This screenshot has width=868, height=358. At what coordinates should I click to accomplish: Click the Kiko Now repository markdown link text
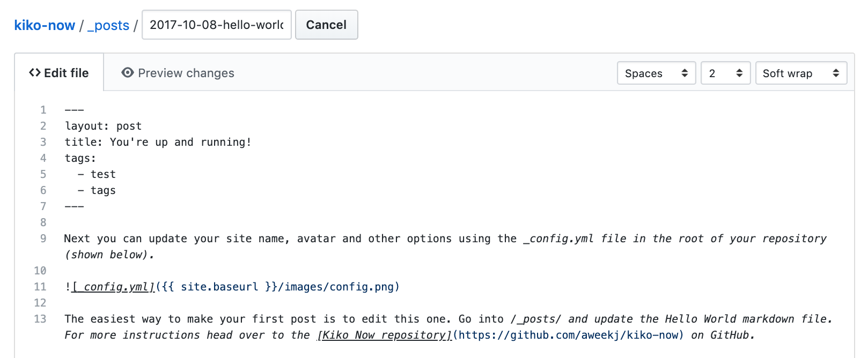pyautogui.click(x=384, y=335)
